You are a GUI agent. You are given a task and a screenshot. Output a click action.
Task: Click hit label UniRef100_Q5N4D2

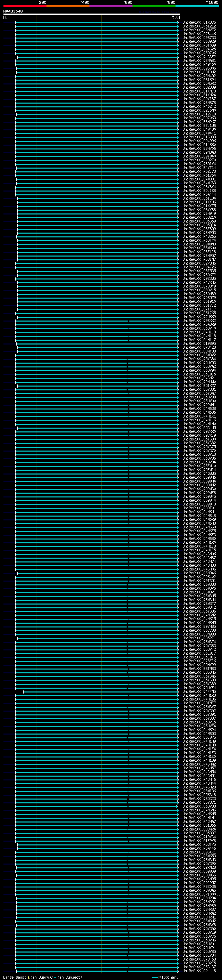[199, 76]
